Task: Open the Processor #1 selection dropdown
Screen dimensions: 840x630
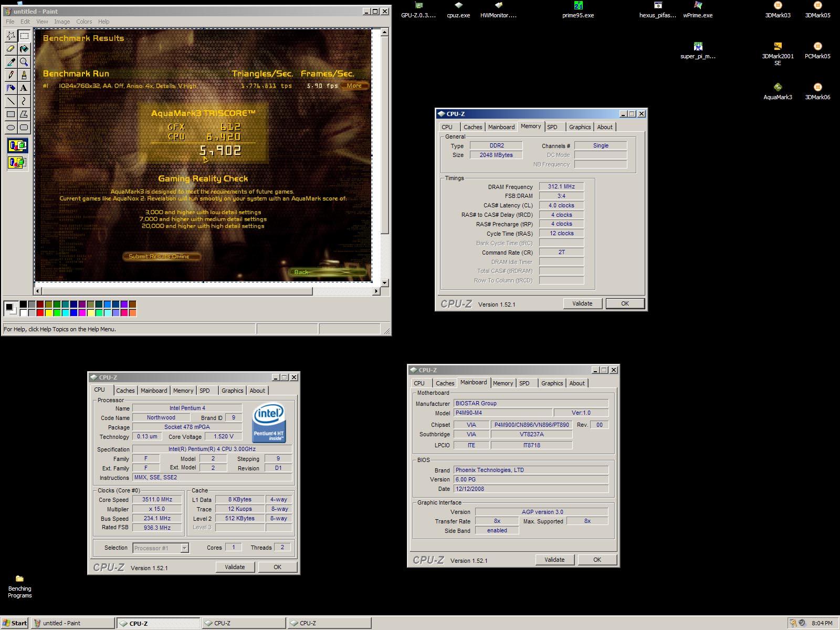Action: (x=184, y=548)
